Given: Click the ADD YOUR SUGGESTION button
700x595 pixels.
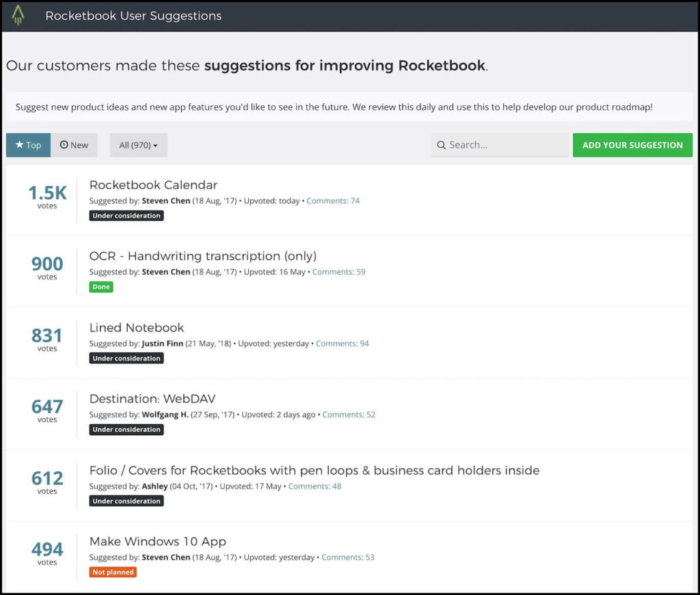Looking at the screenshot, I should [x=632, y=145].
